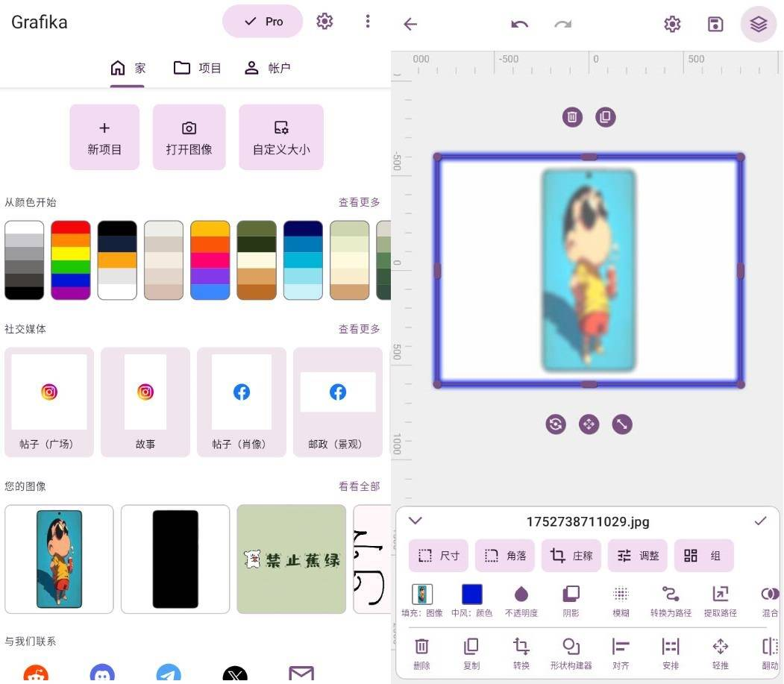Tap the opacity (不透明度) droplet icon
Viewport: 784px width, 684px height.
[521, 594]
